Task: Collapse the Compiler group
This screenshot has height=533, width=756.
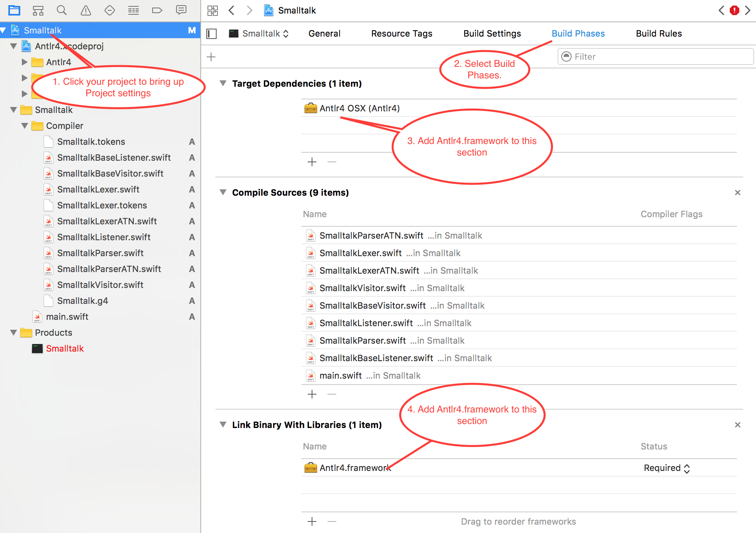Action: pos(25,126)
